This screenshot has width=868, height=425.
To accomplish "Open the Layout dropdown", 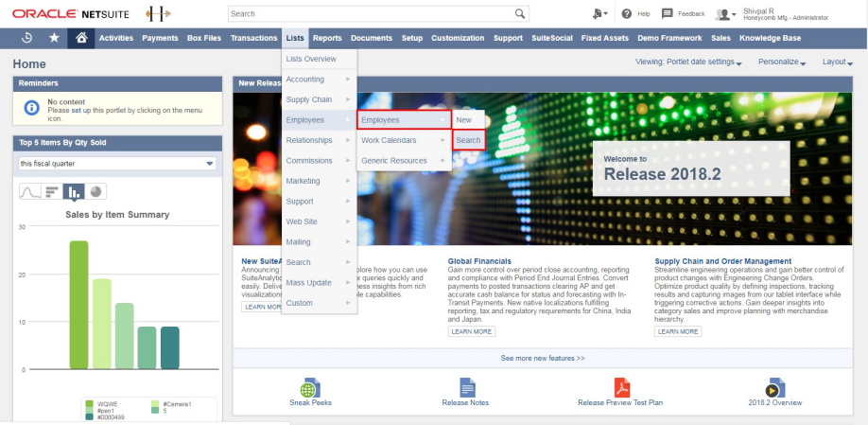I will point(837,62).
